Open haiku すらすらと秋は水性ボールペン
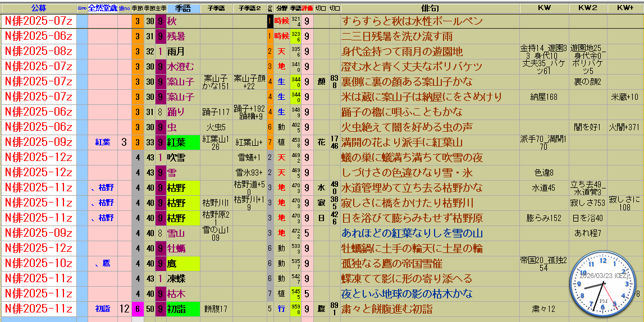This screenshot has height=322, width=644. (412, 21)
